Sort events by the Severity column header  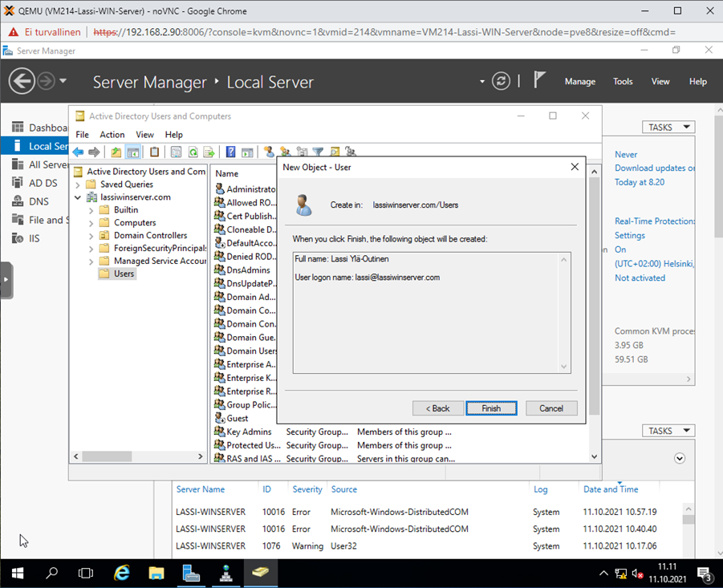point(307,489)
